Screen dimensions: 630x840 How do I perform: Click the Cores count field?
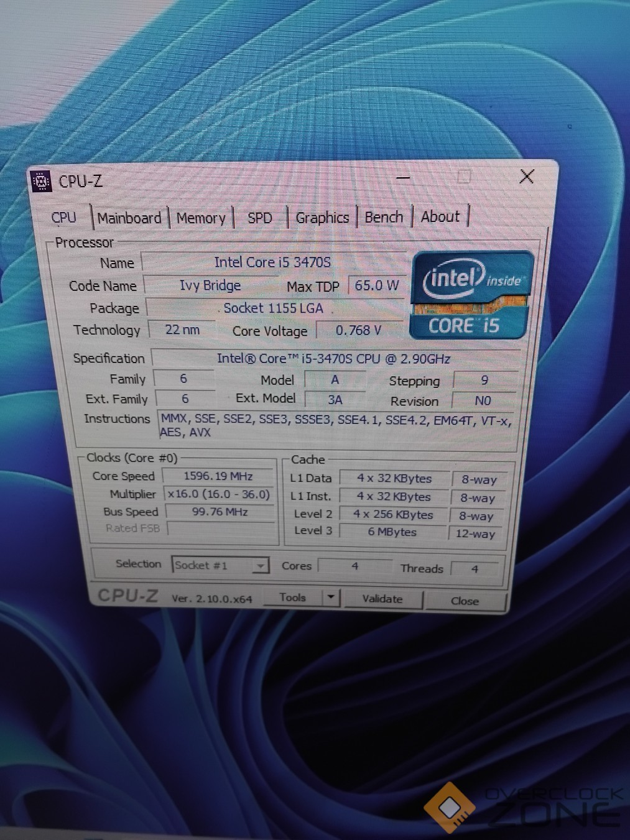(355, 566)
